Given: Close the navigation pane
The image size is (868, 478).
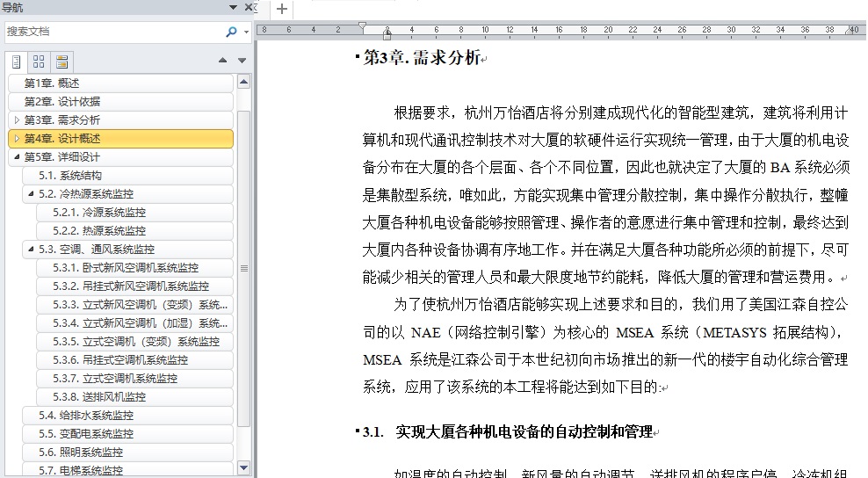Looking at the screenshot, I should click(249, 7).
